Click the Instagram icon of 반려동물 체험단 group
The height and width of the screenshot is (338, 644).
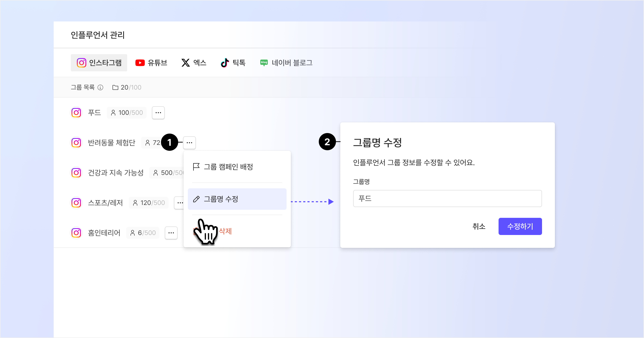pos(76,143)
